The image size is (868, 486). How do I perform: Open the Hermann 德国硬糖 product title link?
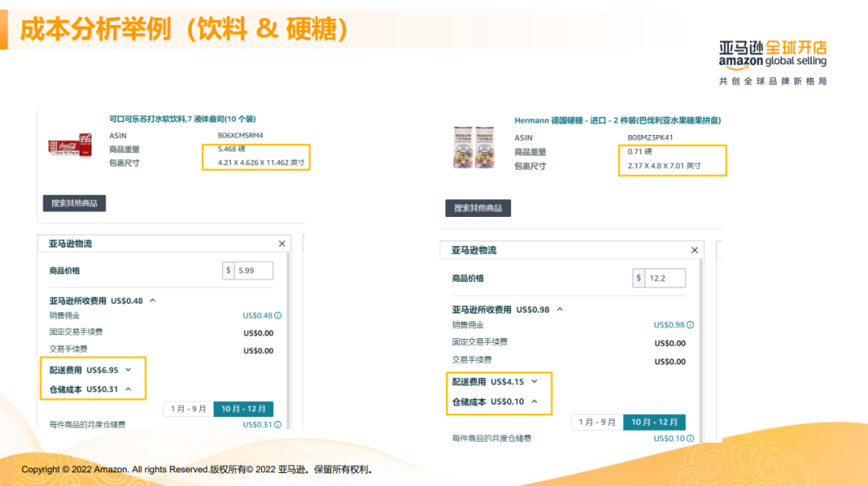(x=617, y=120)
